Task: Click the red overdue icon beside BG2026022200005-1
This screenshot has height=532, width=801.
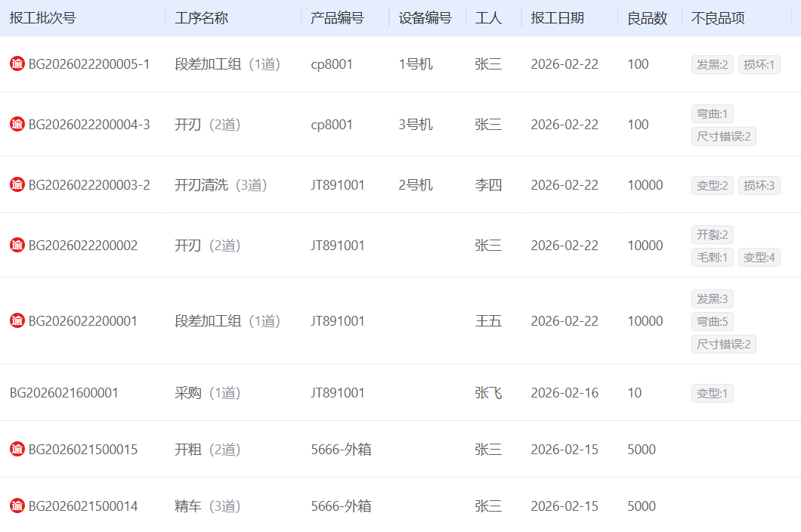Action: (17, 64)
